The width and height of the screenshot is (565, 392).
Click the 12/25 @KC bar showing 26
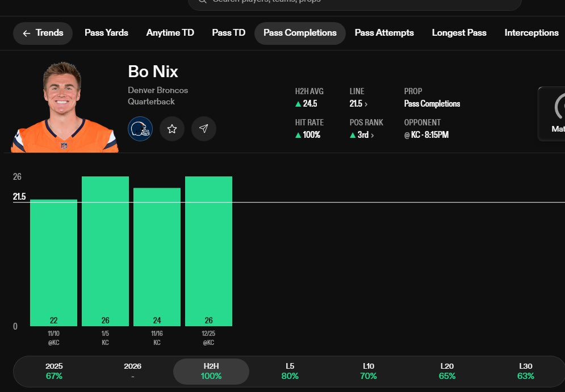point(208,251)
